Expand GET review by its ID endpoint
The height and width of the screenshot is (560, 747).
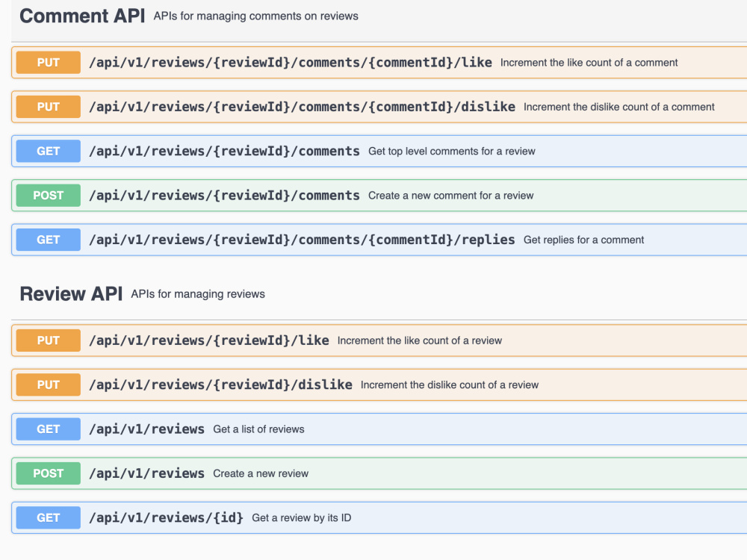[379, 517]
